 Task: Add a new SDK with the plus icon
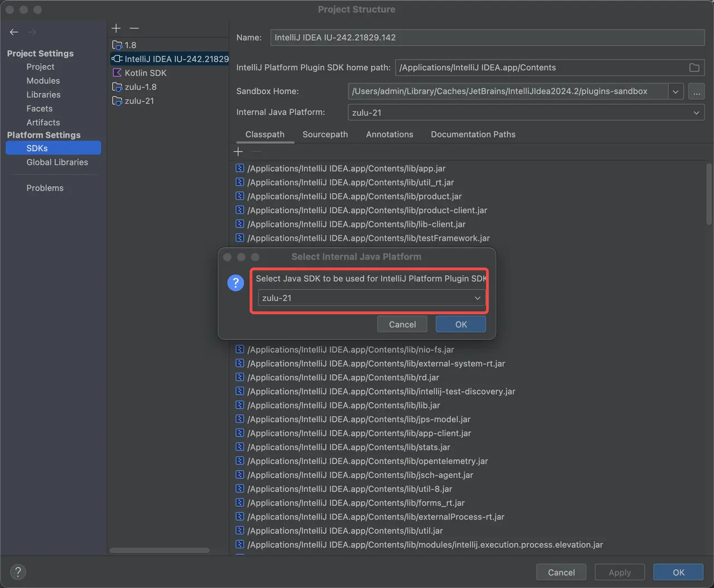pyautogui.click(x=116, y=28)
